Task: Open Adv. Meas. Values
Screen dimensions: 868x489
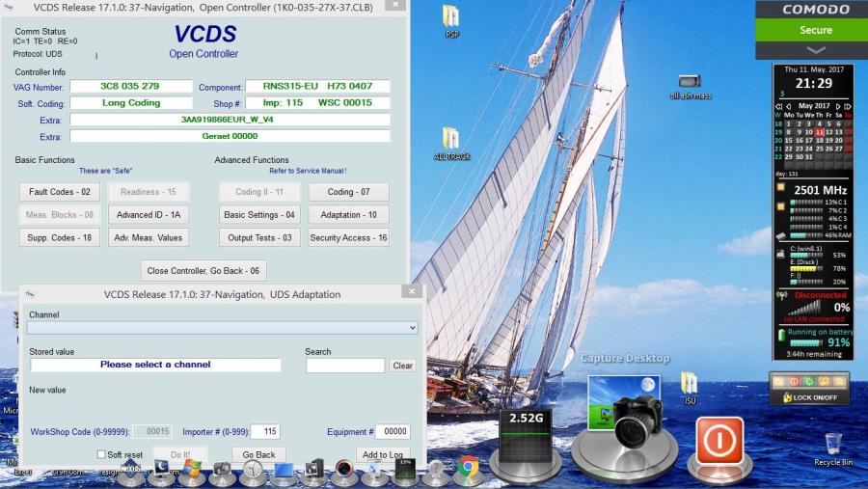Action: [x=149, y=237]
